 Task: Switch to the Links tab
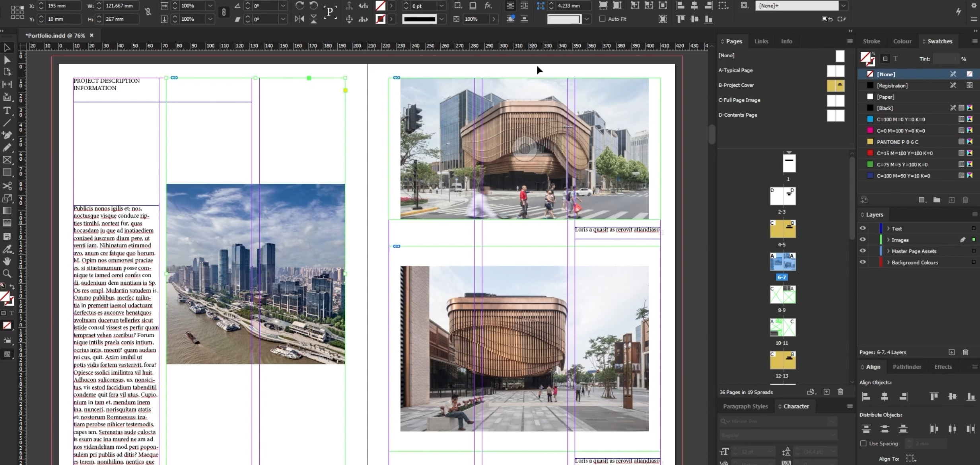pyautogui.click(x=761, y=41)
